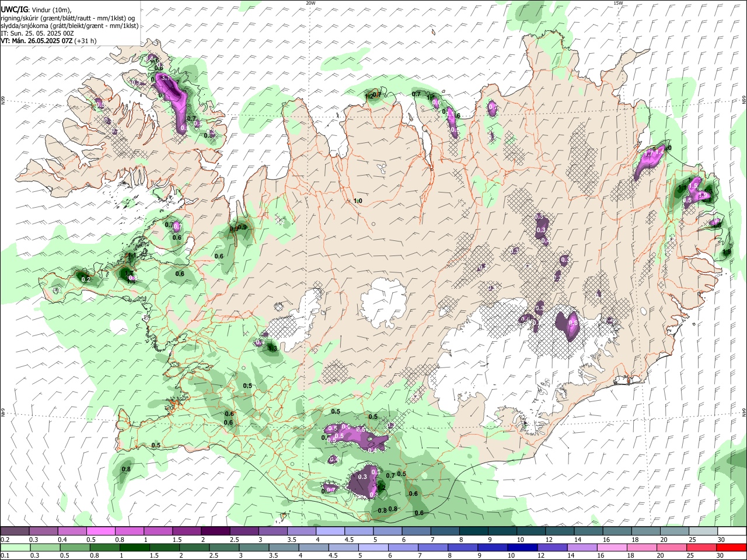
Task: Click the bottom-row legend label 3.5
Action: click(273, 555)
